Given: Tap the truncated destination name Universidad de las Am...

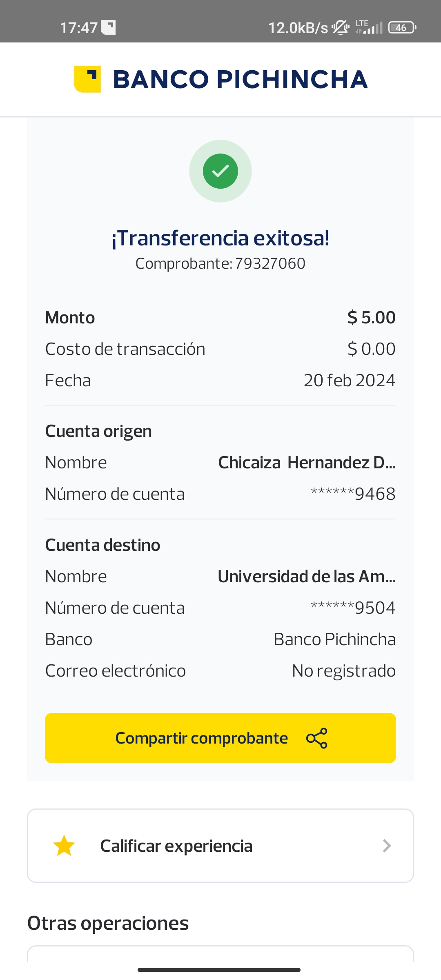Looking at the screenshot, I should click(x=307, y=577).
